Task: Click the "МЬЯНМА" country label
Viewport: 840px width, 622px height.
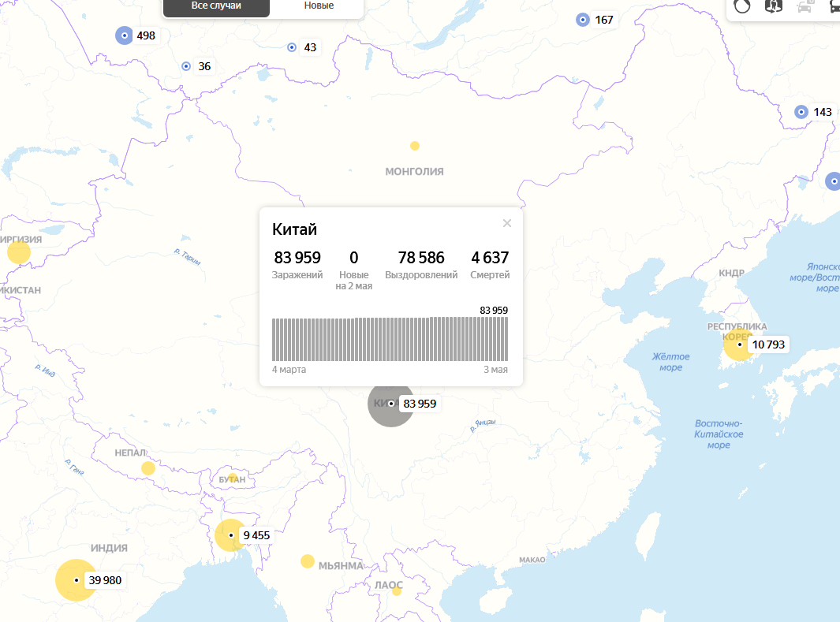Action: (x=342, y=566)
